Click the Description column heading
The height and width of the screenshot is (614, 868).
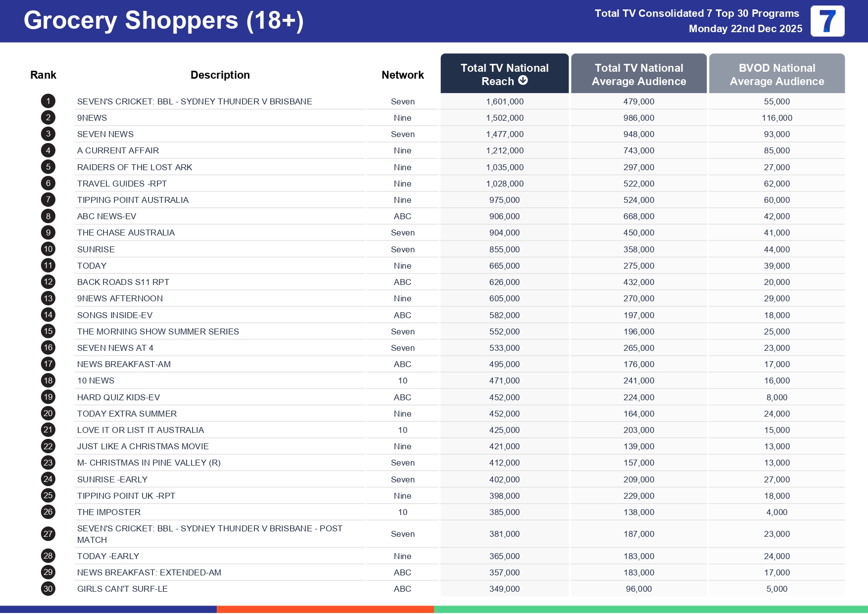pyautogui.click(x=220, y=75)
